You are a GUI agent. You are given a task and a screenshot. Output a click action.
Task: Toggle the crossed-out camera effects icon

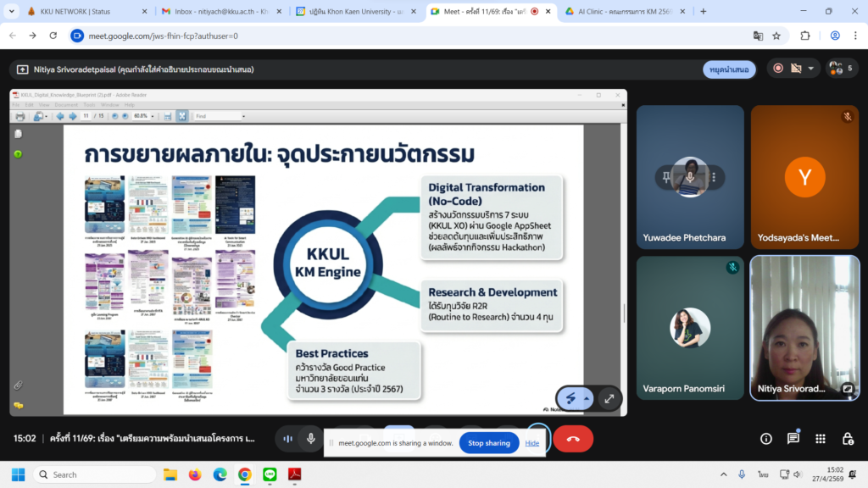tap(796, 69)
